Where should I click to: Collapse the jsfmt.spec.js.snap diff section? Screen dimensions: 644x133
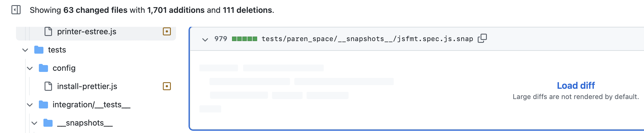(205, 39)
